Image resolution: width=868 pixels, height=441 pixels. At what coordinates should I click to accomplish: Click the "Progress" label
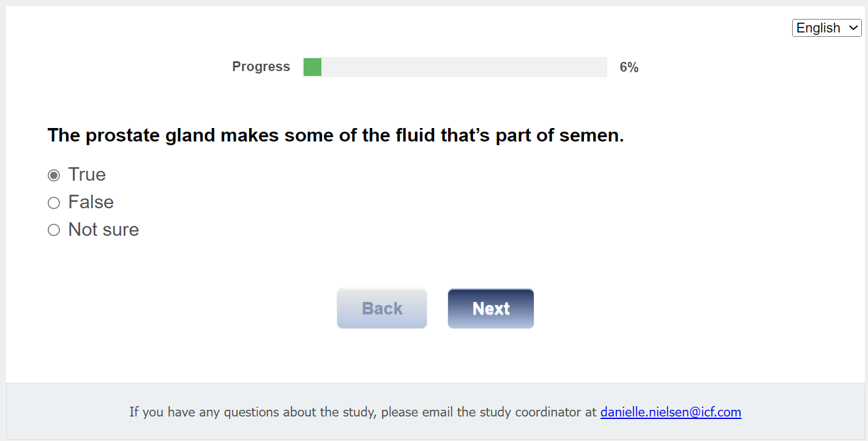pos(261,67)
